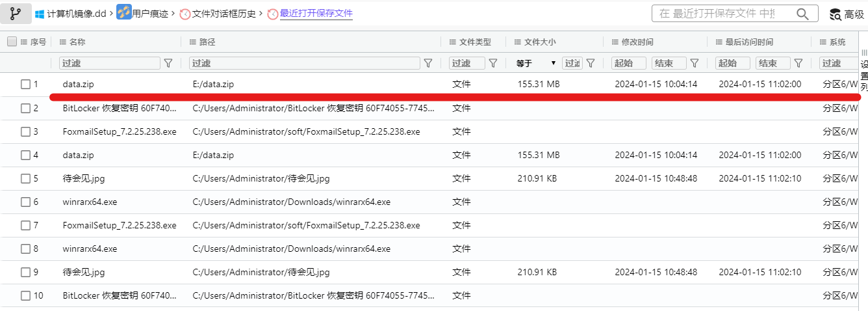Open the column menu icon beside 文件类型
This screenshot has height=311, width=868.
[x=453, y=42]
